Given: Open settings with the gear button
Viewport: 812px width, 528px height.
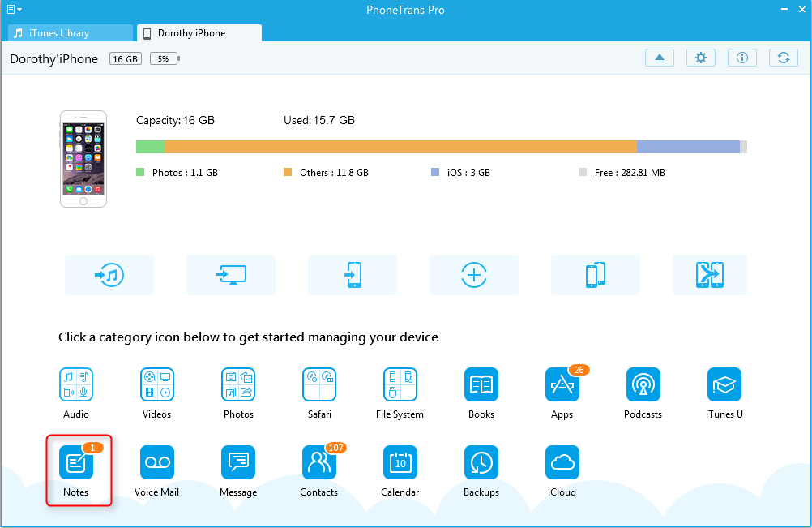Looking at the screenshot, I should coord(701,58).
